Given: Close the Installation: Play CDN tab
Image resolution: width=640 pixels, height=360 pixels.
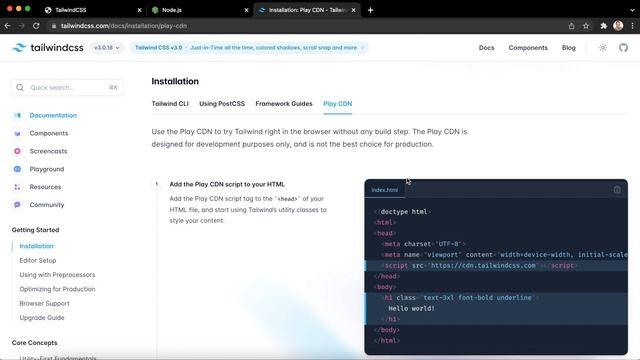Looking at the screenshot, I should coord(353,10).
